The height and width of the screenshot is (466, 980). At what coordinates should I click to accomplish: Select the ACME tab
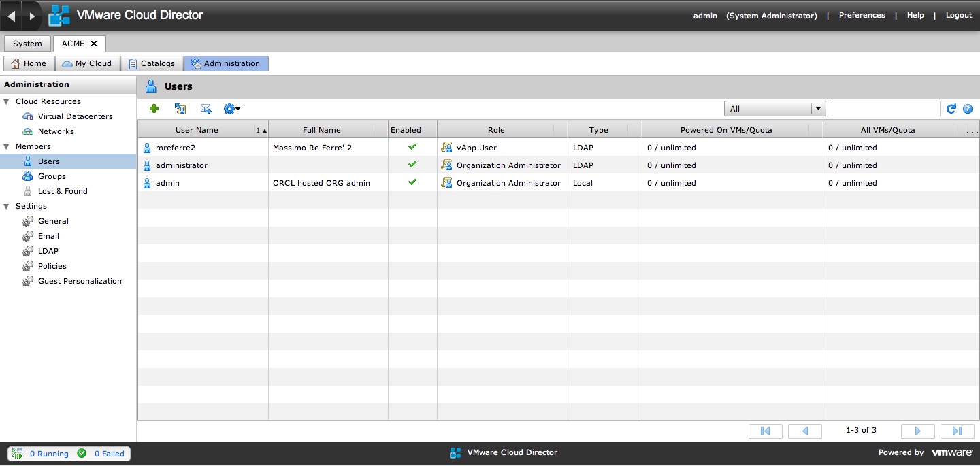[x=73, y=44]
